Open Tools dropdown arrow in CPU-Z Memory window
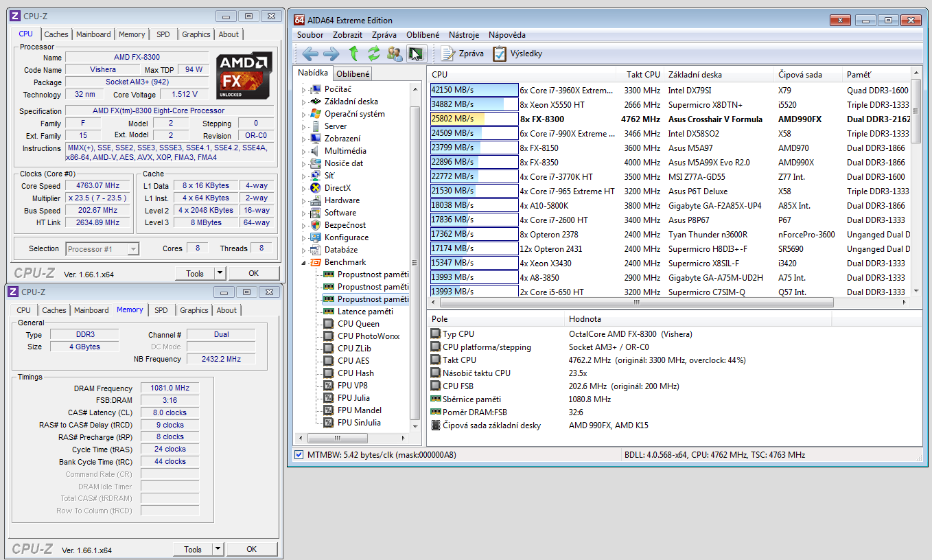Image resolution: width=932 pixels, height=560 pixels. pyautogui.click(x=218, y=549)
